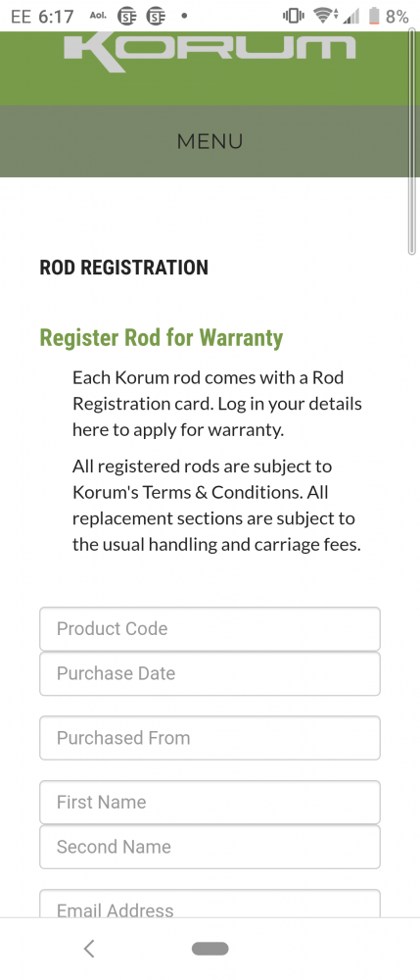Tap the AOL notification icon
Image resolution: width=420 pixels, height=980 pixels.
click(x=97, y=16)
